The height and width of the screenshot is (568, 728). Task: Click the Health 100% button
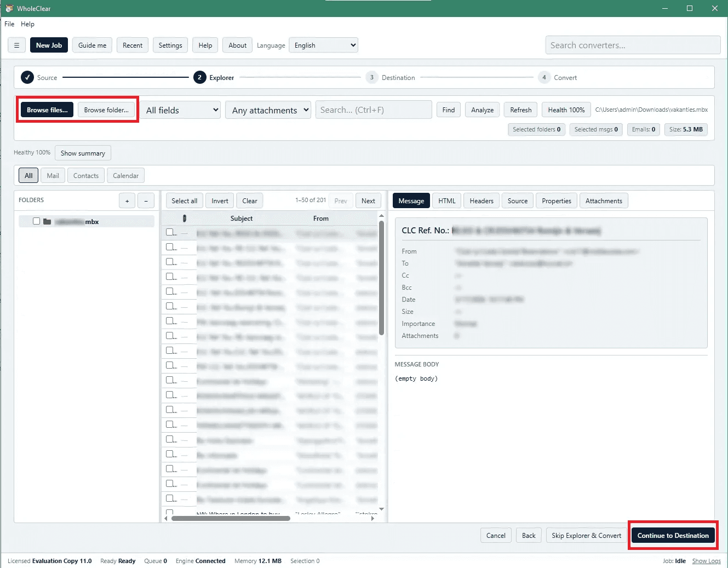pyautogui.click(x=566, y=110)
